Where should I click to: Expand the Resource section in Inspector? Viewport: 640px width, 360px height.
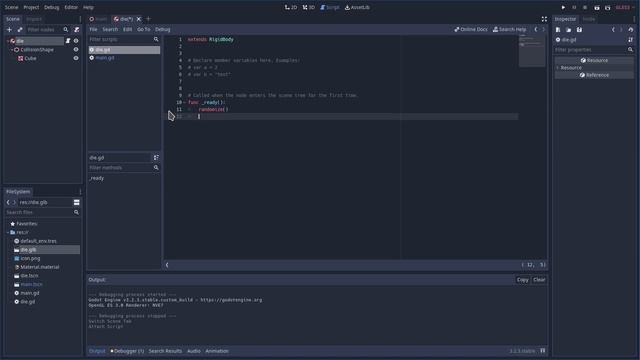click(x=558, y=68)
